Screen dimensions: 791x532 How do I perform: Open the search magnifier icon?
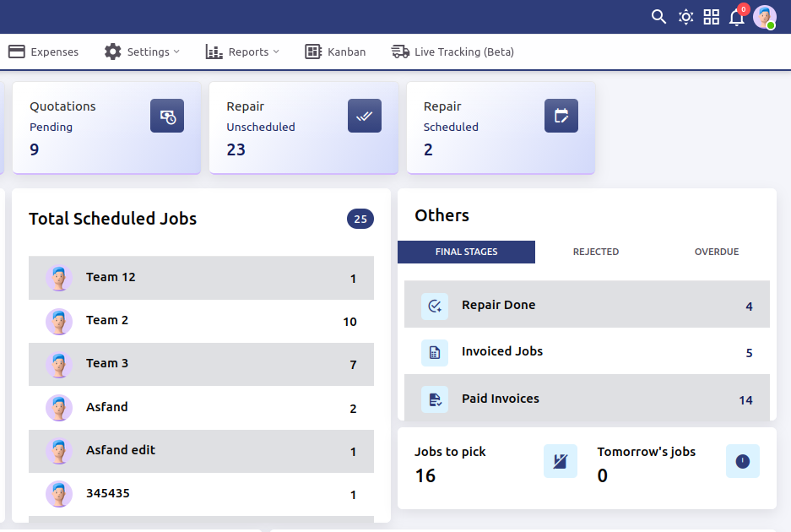pos(658,16)
